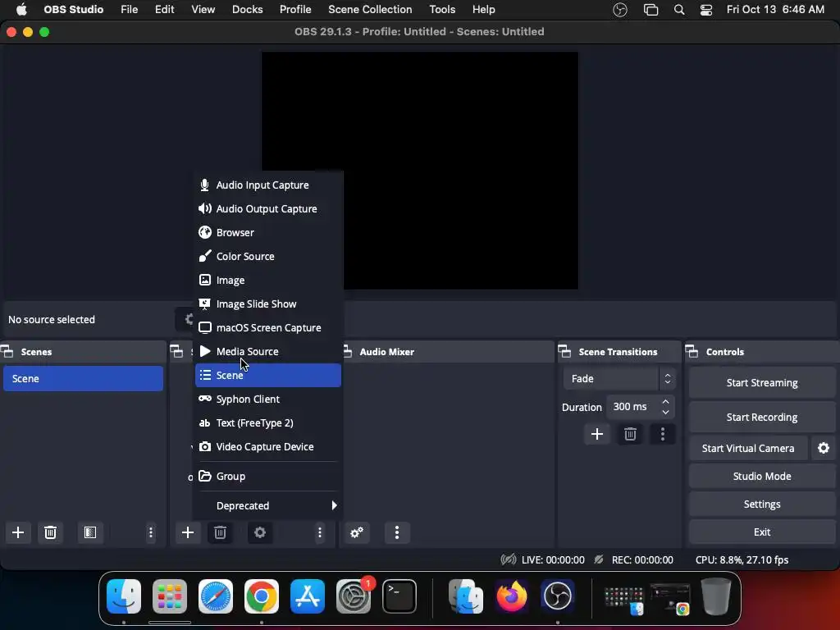Click OBS icon in macOS menu bar
The width and height of the screenshot is (840, 630).
pos(620,10)
